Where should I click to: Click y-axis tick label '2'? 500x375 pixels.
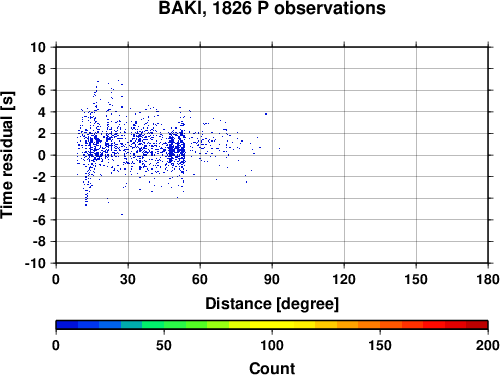pyautogui.click(x=42, y=134)
